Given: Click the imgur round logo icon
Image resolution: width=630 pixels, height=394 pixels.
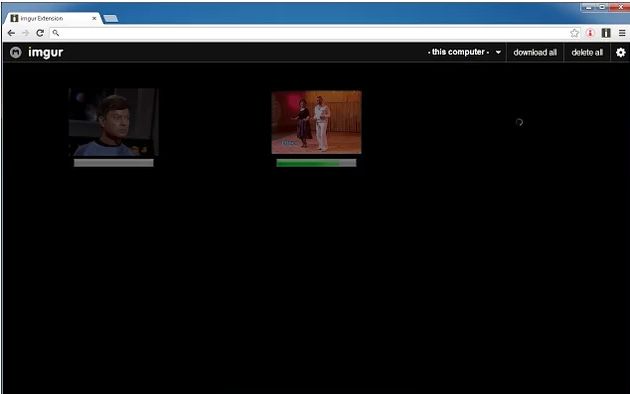Looking at the screenshot, I should (x=15, y=52).
